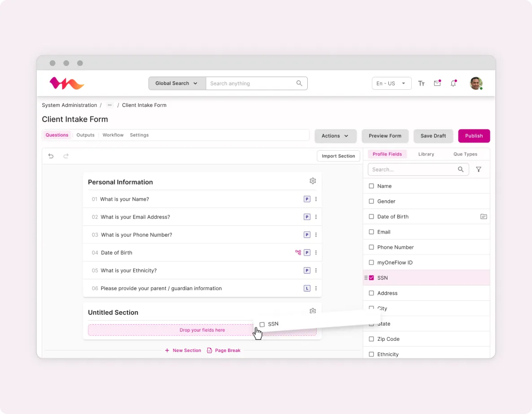Expand the Global Search dropdown
The image size is (532, 414).
177,84
